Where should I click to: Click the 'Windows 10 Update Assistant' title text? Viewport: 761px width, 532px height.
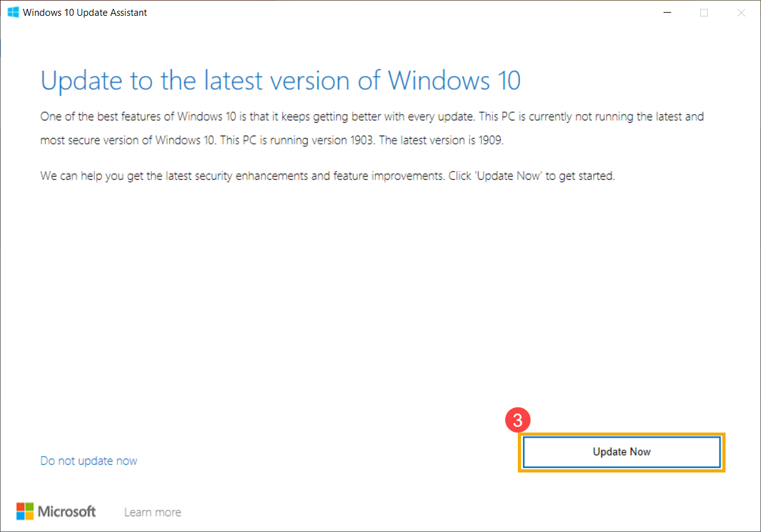pos(85,13)
